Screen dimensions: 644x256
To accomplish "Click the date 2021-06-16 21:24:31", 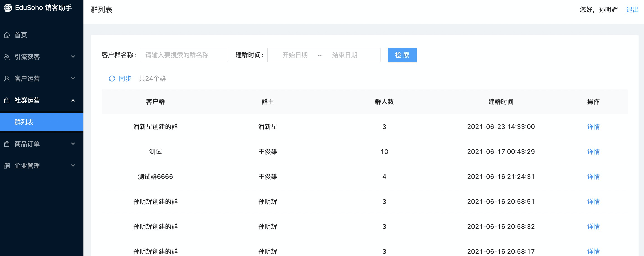I will pyautogui.click(x=501, y=177).
